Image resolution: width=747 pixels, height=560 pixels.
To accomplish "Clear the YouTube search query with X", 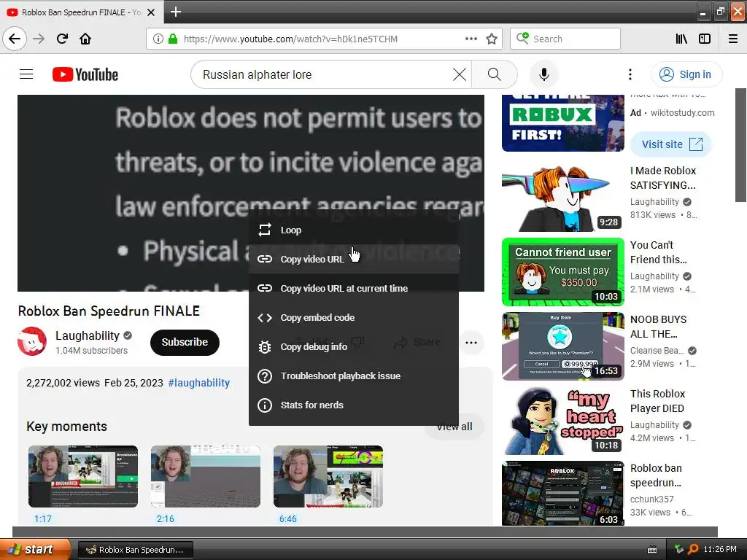I will (x=460, y=74).
